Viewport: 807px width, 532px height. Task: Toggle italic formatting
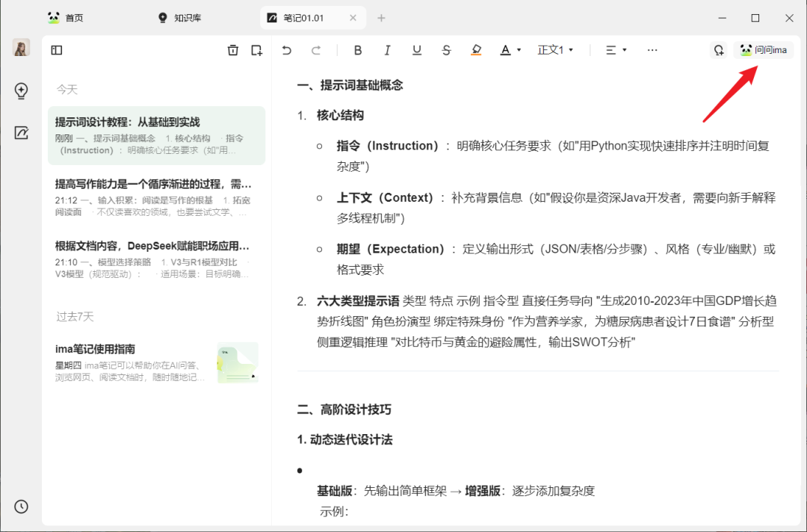(x=387, y=49)
